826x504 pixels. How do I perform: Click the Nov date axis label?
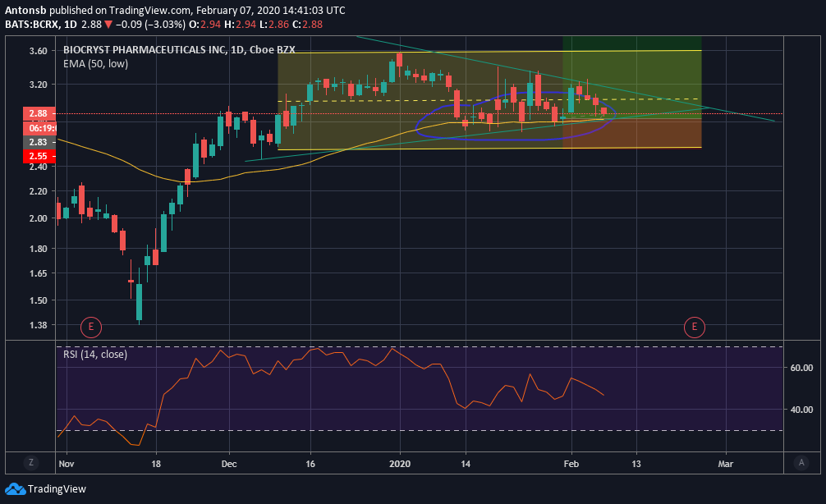point(67,464)
